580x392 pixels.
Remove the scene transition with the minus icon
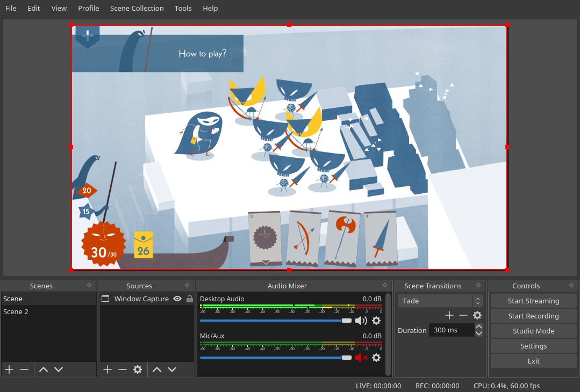tap(463, 315)
